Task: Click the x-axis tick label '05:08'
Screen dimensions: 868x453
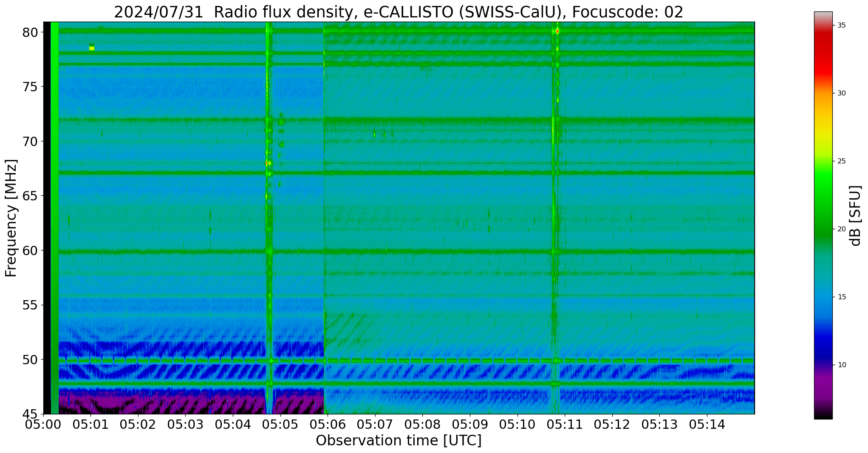Action: (422, 424)
